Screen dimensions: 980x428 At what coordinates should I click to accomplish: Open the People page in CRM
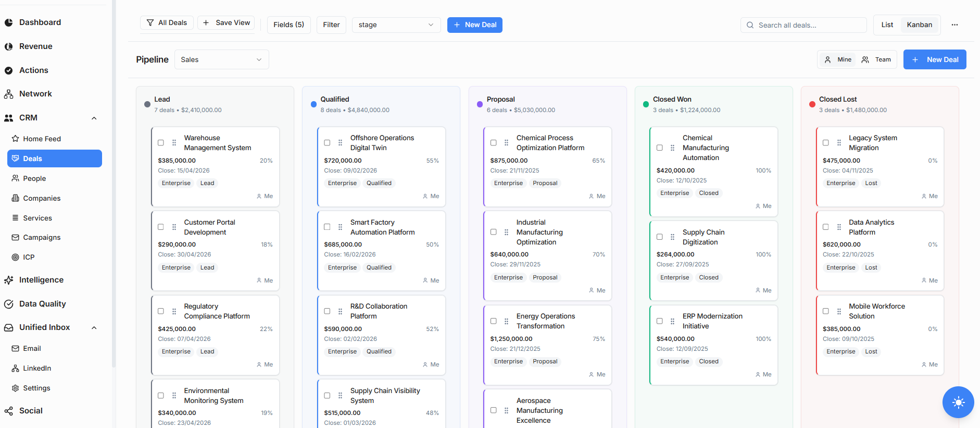click(x=34, y=178)
